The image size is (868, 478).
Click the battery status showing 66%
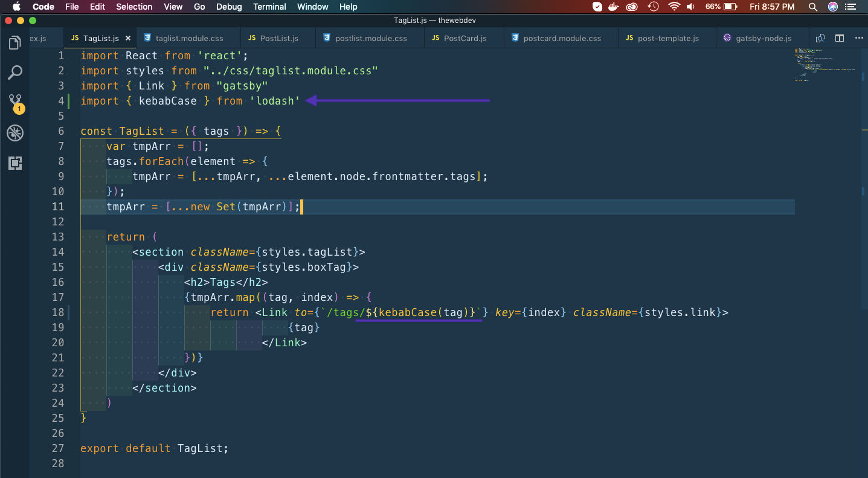click(x=721, y=7)
